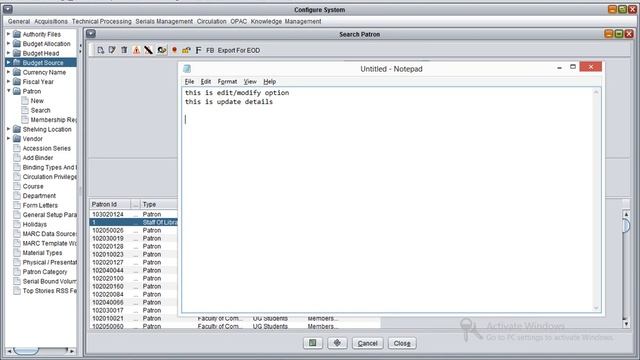Expand the Budget Allocation tree node
Screen dimensions: 640x360
(8, 43)
